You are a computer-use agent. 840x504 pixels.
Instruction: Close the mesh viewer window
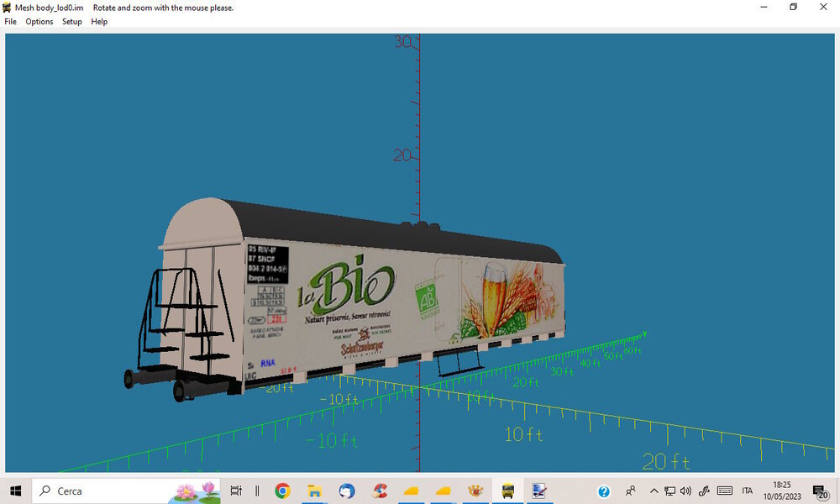[823, 7]
